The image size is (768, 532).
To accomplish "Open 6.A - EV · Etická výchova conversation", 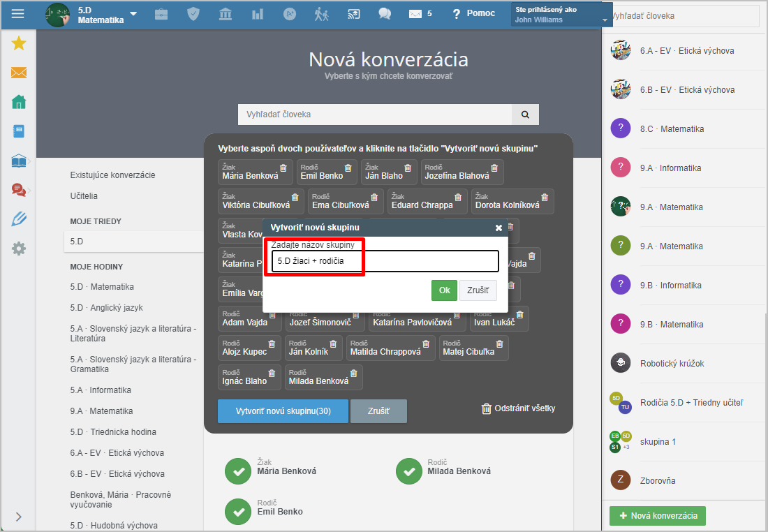I will pyautogui.click(x=684, y=51).
